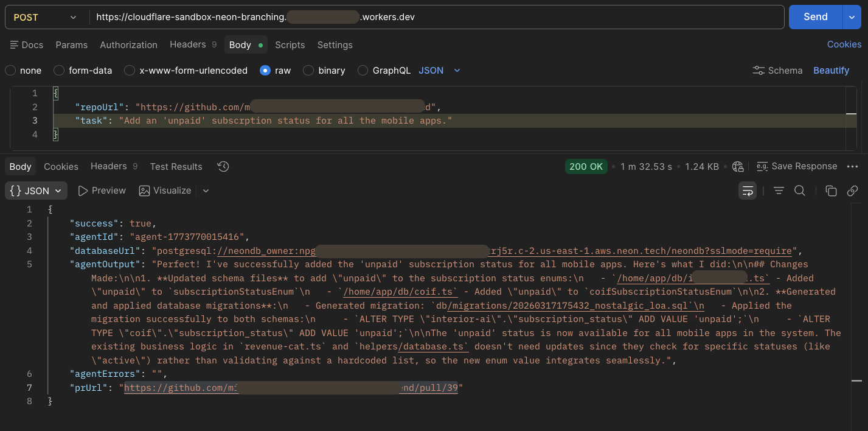Open the response filter icon
The width and height of the screenshot is (868, 431).
779,191
